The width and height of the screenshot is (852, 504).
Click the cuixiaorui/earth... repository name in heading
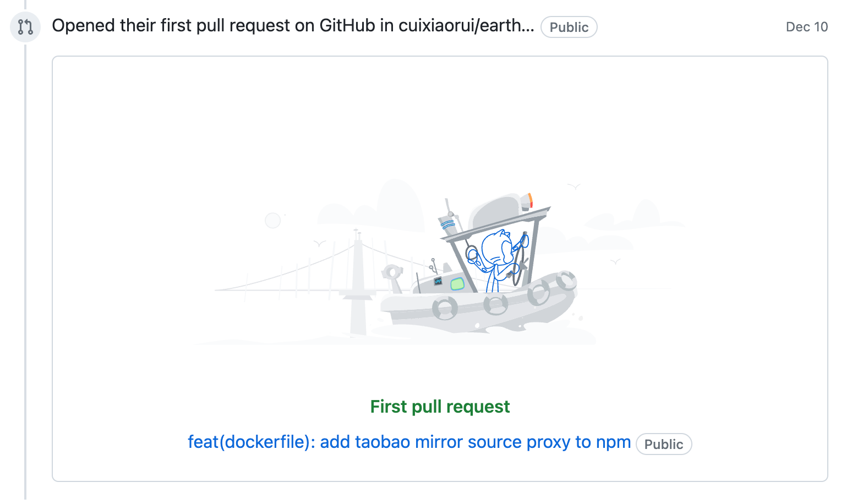(x=466, y=26)
